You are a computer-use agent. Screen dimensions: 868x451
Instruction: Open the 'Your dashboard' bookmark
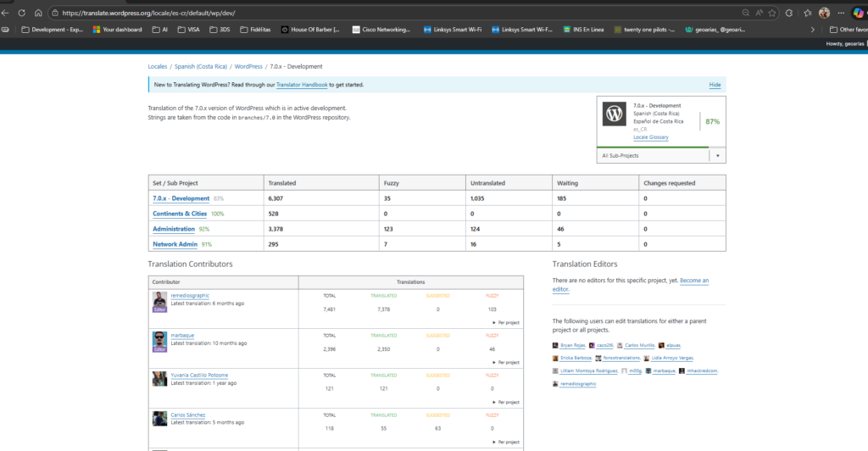point(117,30)
